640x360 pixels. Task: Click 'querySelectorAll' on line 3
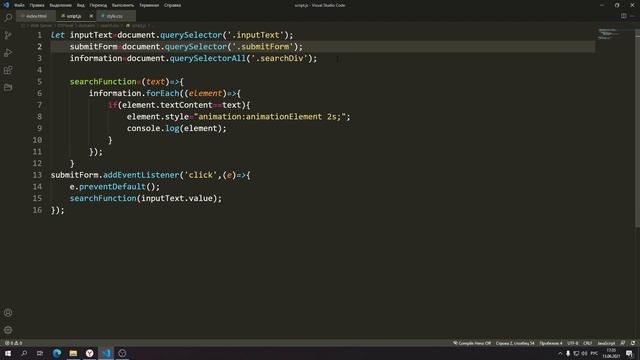[x=208, y=58]
